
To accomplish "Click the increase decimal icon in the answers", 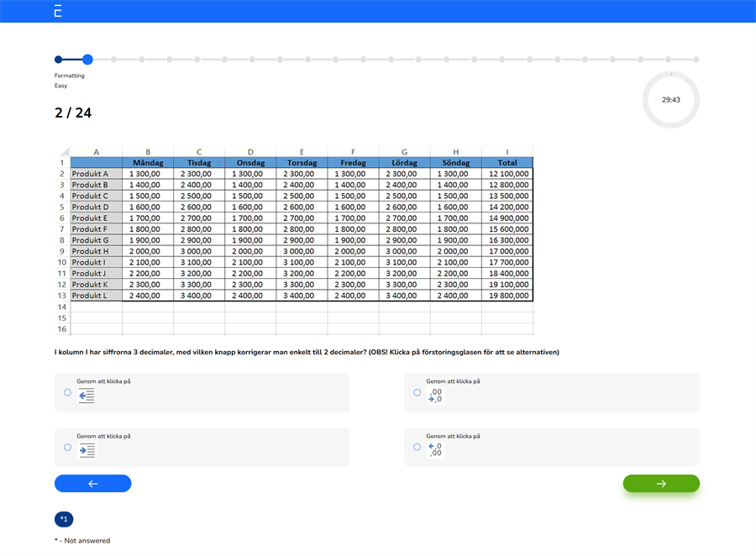I will pos(435,450).
